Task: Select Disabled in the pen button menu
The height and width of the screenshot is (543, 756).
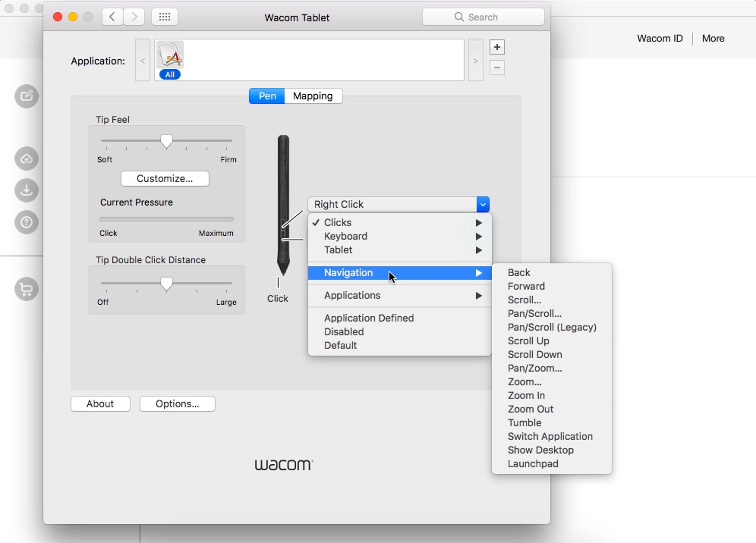Action: tap(344, 332)
